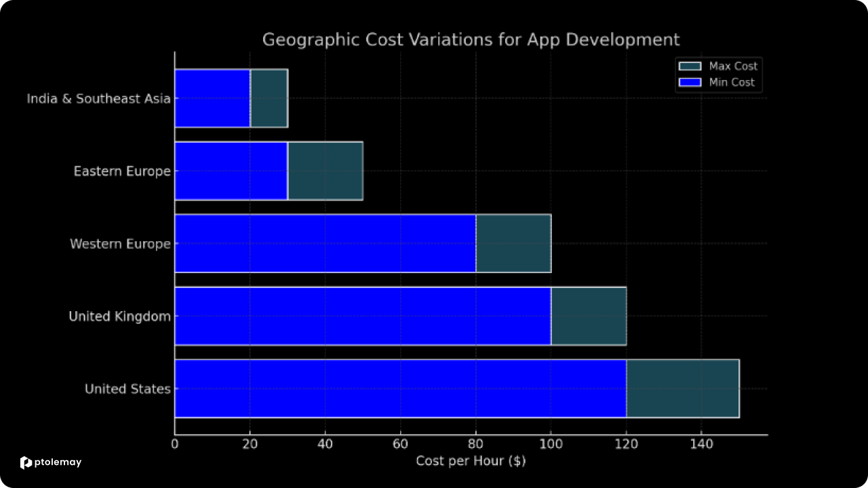Image resolution: width=868 pixels, height=488 pixels.
Task: Click the x-axis tick label "60"
Action: point(401,445)
